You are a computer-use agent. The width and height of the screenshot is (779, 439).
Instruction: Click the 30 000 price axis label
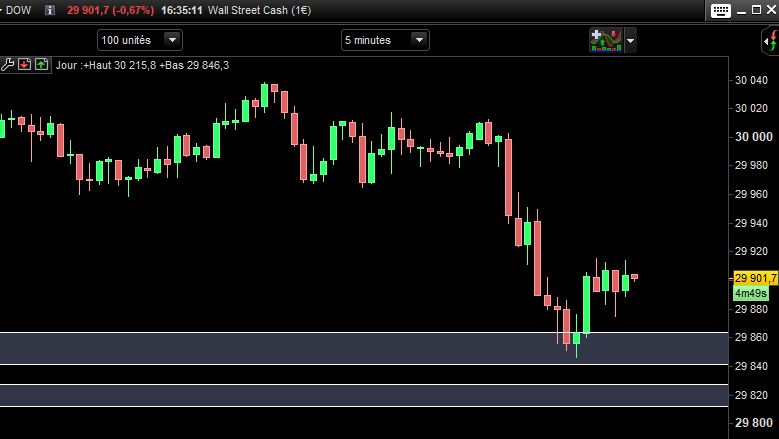click(x=754, y=137)
